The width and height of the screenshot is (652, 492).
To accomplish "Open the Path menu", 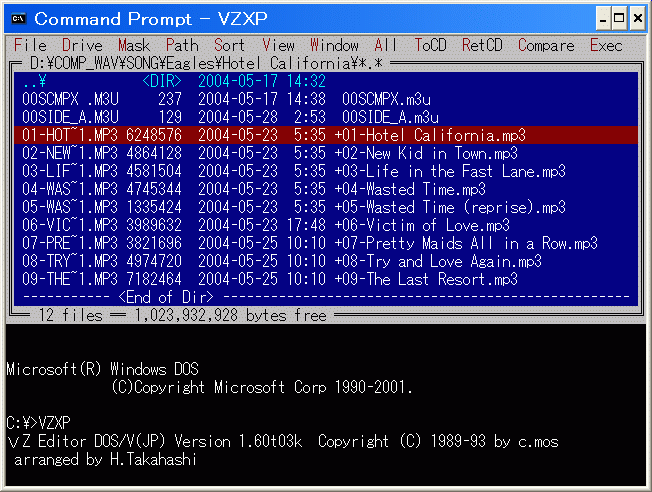I will point(182,45).
